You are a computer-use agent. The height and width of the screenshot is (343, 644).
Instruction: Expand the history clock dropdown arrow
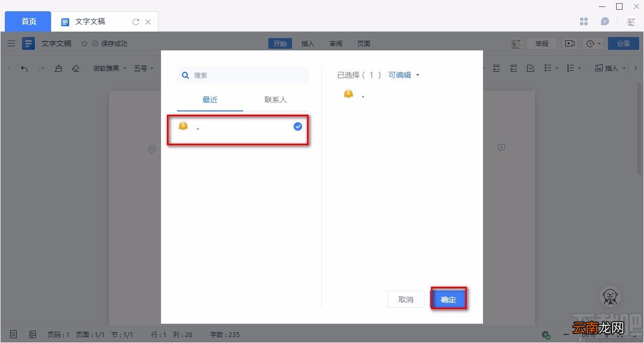pyautogui.click(x=599, y=44)
